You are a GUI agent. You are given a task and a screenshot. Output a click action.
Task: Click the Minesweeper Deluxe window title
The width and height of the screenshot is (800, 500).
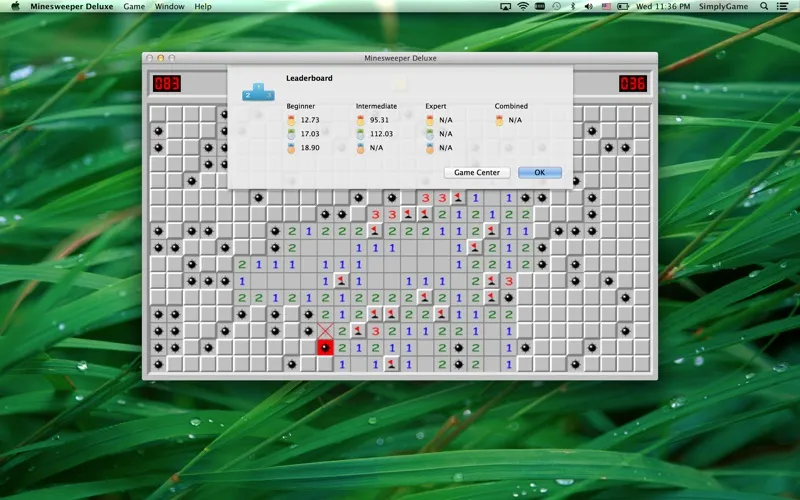click(x=400, y=58)
